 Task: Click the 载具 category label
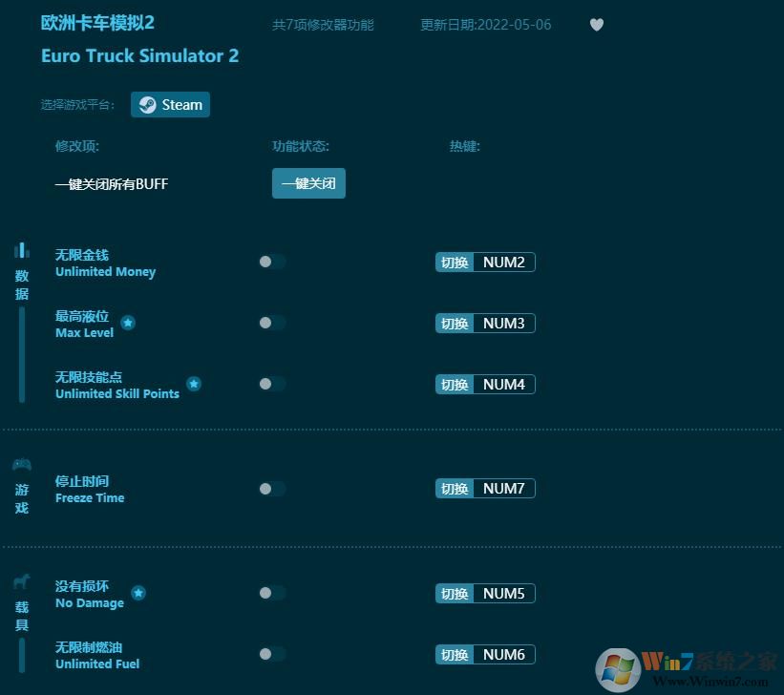click(22, 616)
